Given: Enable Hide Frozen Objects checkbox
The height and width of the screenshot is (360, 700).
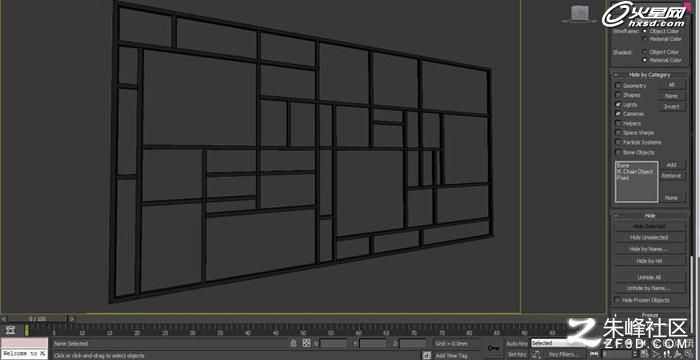Looking at the screenshot, I should (x=618, y=300).
